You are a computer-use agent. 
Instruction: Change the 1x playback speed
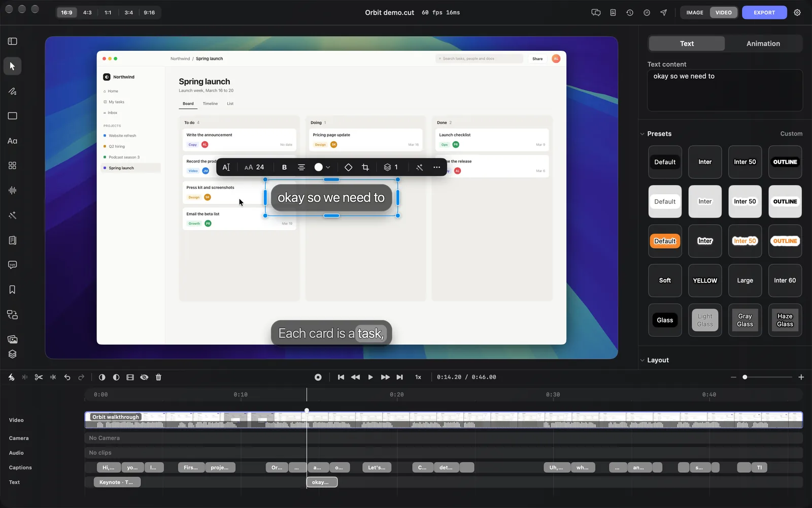tap(418, 377)
